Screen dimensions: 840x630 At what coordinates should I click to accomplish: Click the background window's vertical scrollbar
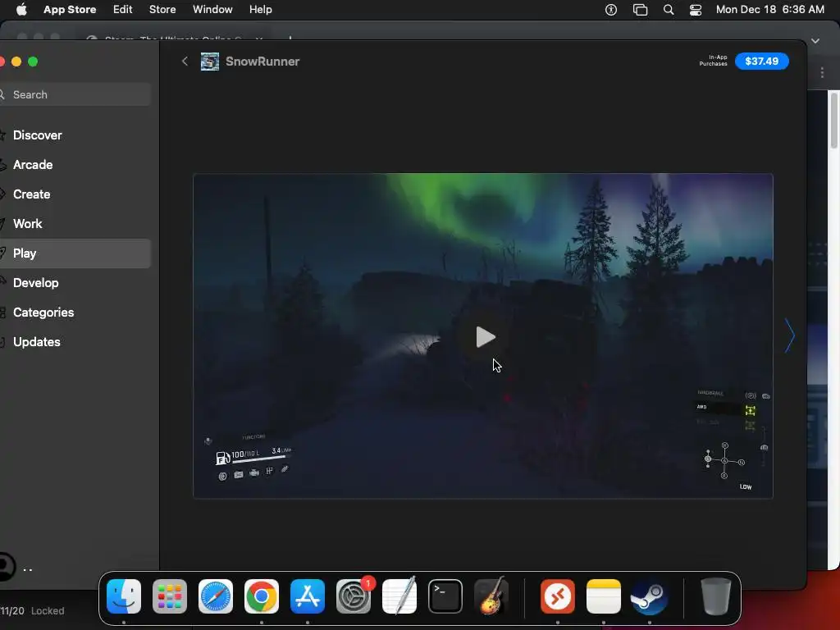[x=833, y=121]
